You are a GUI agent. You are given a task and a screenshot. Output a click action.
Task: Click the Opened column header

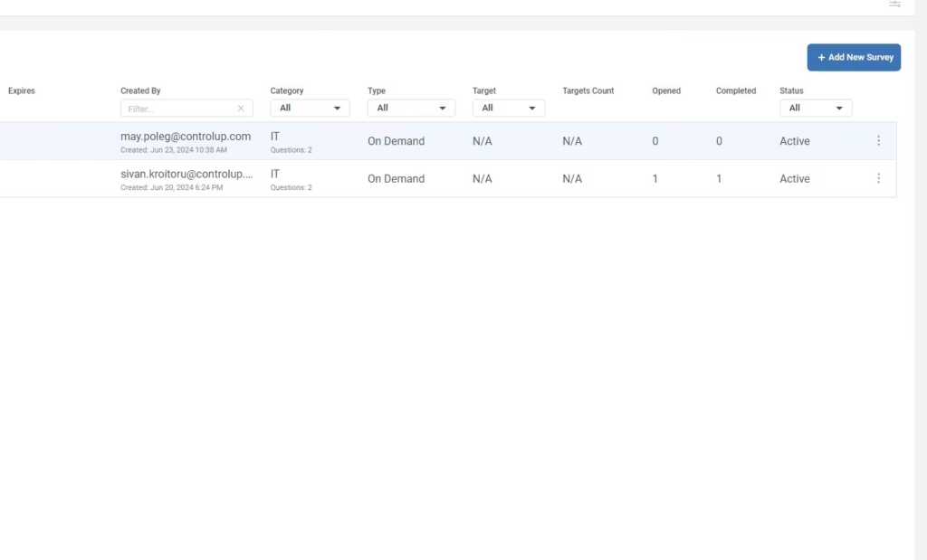tap(666, 91)
